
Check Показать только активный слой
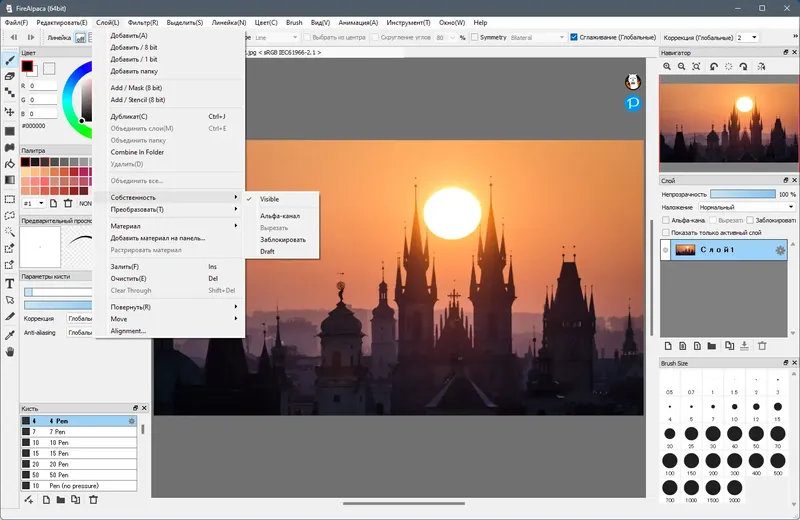click(666, 232)
